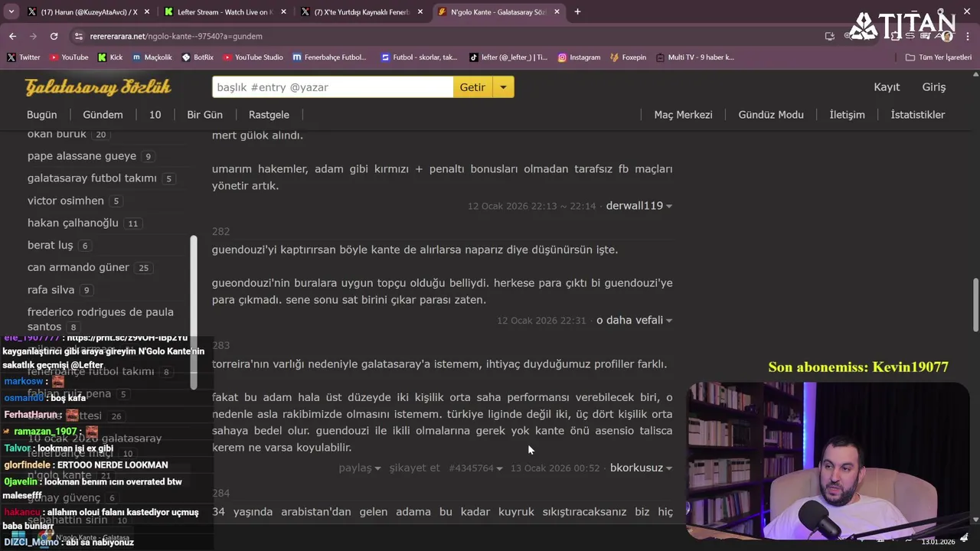Screen dimensions: 980x551
Task: Open the Kayıt link
Action: (887, 87)
